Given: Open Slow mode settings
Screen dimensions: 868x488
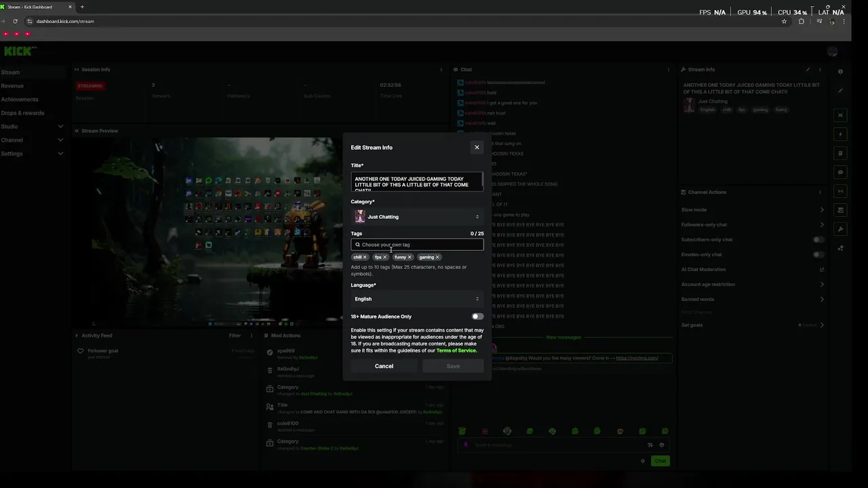Looking at the screenshot, I should point(753,210).
